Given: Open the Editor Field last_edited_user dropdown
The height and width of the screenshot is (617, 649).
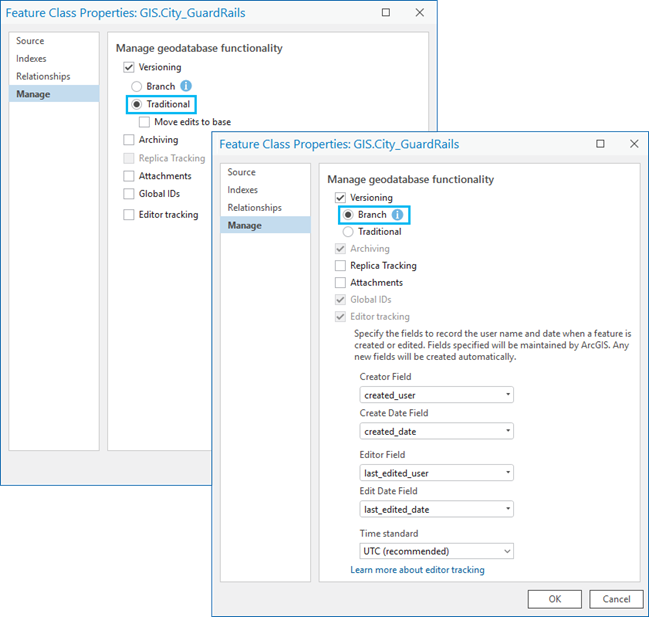Looking at the screenshot, I should (436, 473).
